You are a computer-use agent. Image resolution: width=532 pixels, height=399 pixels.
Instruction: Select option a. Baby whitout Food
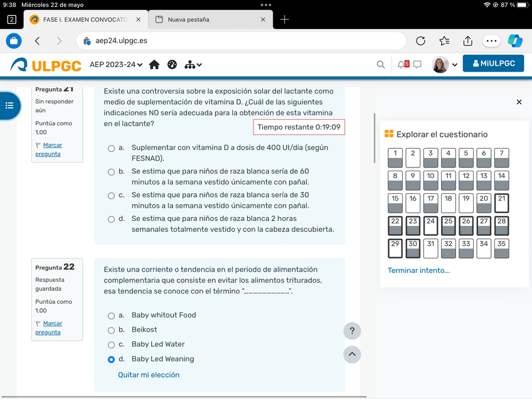point(111,316)
